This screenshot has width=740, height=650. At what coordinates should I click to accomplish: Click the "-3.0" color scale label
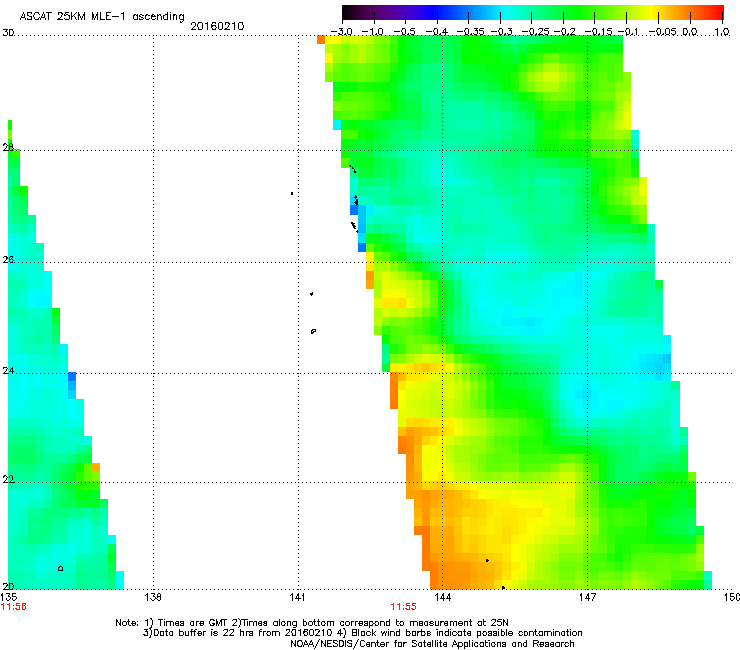(341, 32)
